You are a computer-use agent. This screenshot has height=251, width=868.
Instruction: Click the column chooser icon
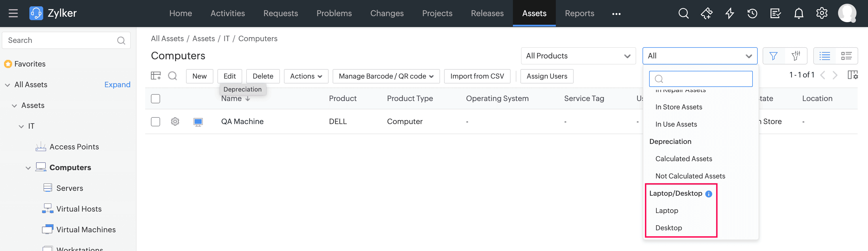[852, 75]
